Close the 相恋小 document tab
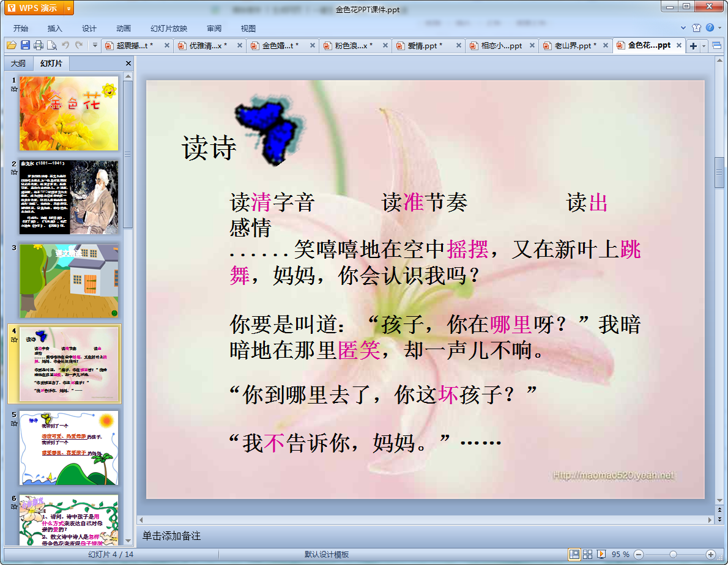 click(x=532, y=45)
